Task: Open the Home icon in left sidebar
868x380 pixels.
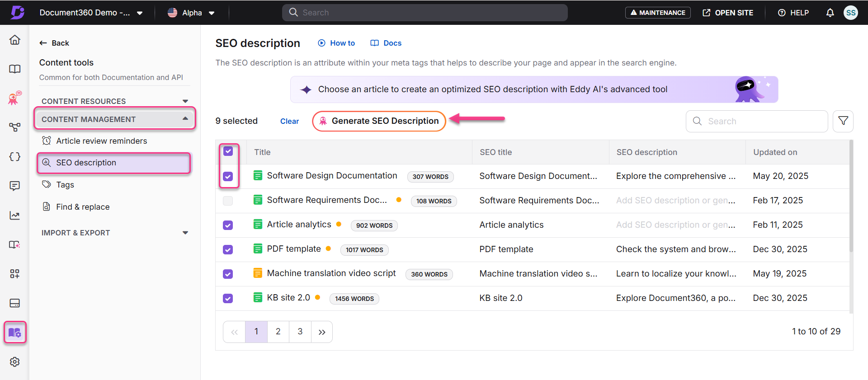Action: pyautogui.click(x=15, y=40)
